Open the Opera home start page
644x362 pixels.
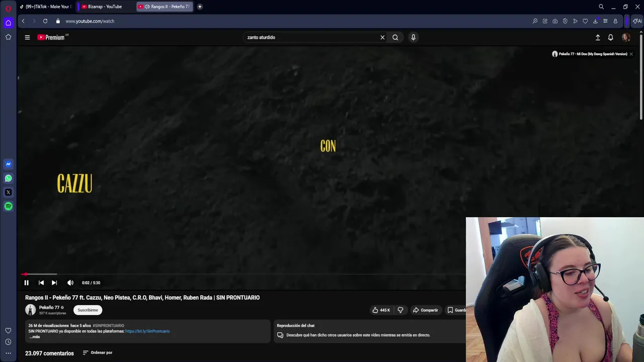[8, 23]
